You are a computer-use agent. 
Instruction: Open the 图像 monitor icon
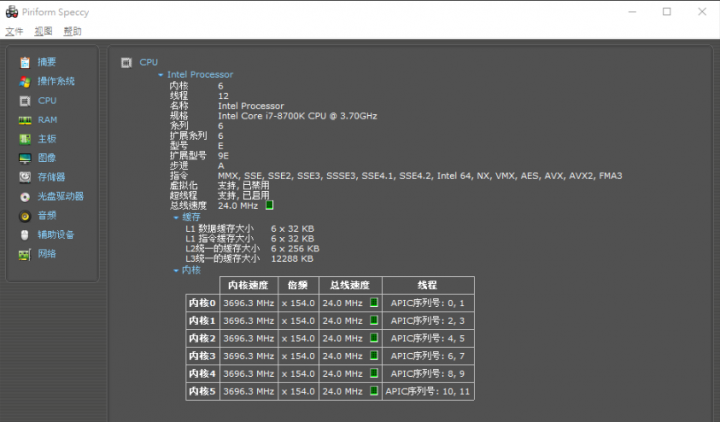click(25, 158)
